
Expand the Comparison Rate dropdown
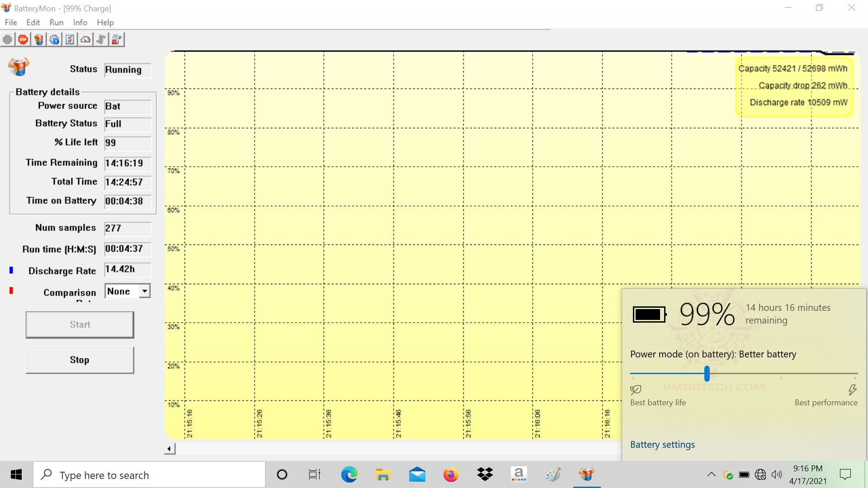(144, 291)
